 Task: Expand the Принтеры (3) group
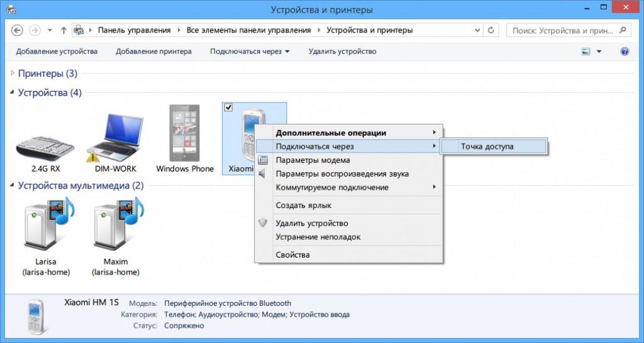click(x=13, y=73)
